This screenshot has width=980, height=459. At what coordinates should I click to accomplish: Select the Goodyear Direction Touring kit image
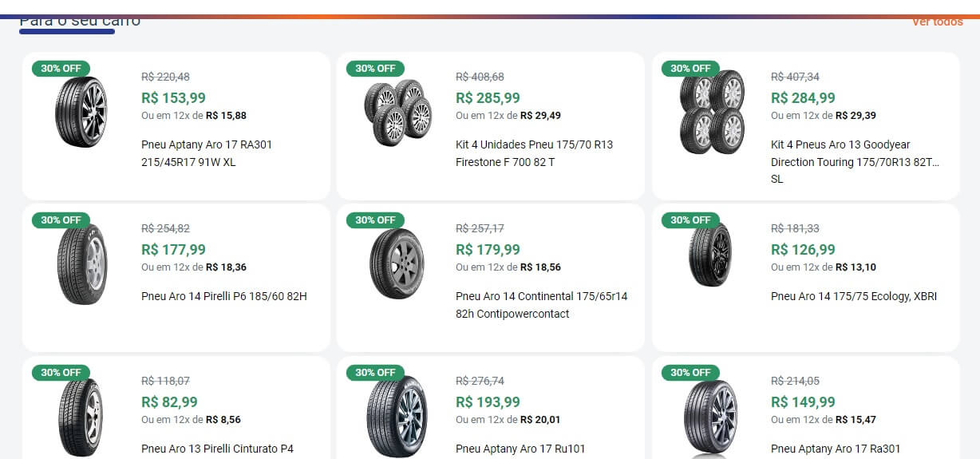point(712,112)
